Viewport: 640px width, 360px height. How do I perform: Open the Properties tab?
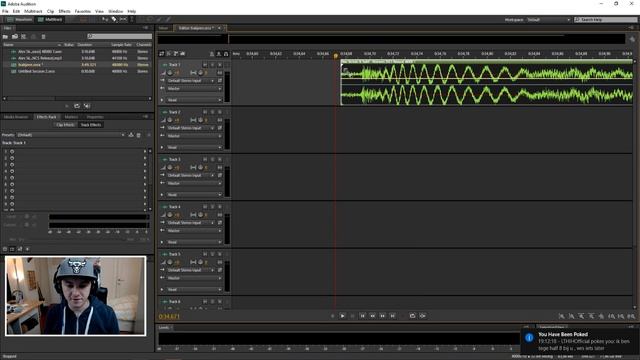click(95, 117)
